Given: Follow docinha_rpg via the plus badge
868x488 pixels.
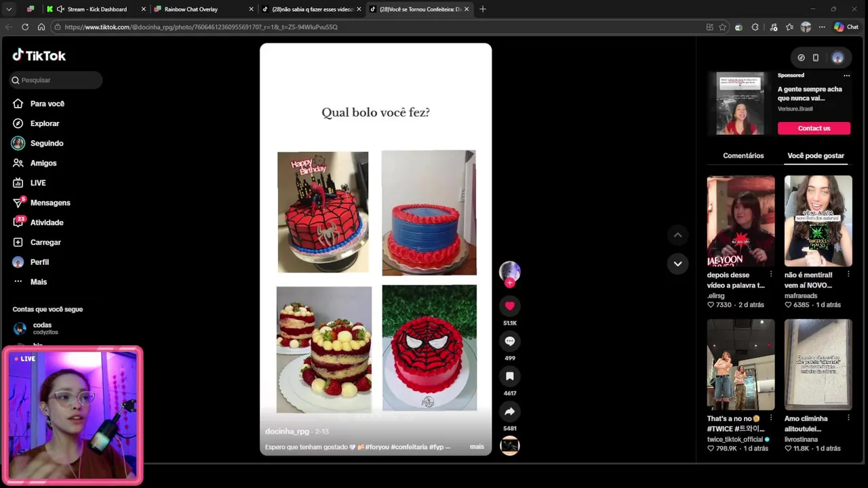Looking at the screenshot, I should [510, 283].
